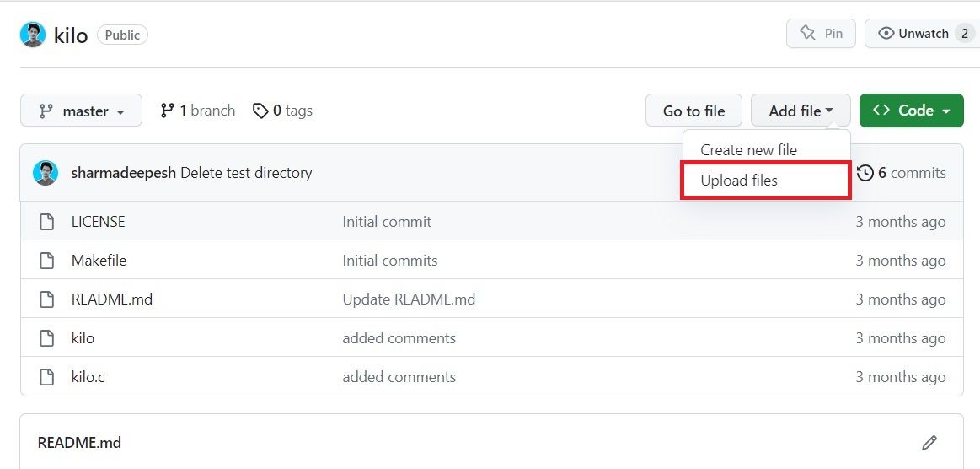980x469 pixels.
Task: Click the README.md preview heading
Action: [x=79, y=443]
